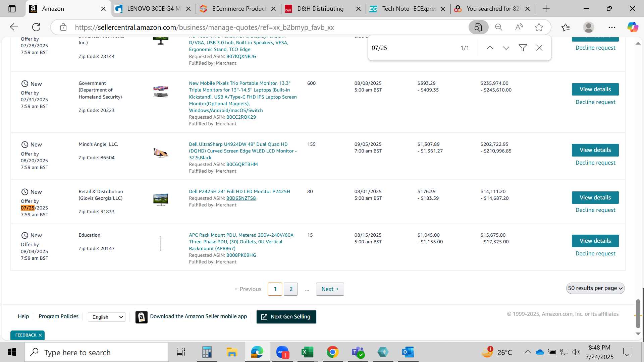Reload the Seller Central page
The image size is (644, 362).
point(36,27)
